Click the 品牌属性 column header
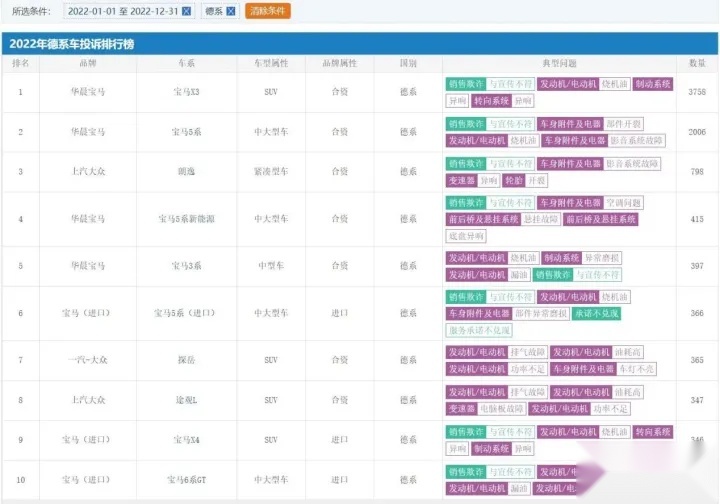Viewport: 720px width, 504px height. [339, 63]
